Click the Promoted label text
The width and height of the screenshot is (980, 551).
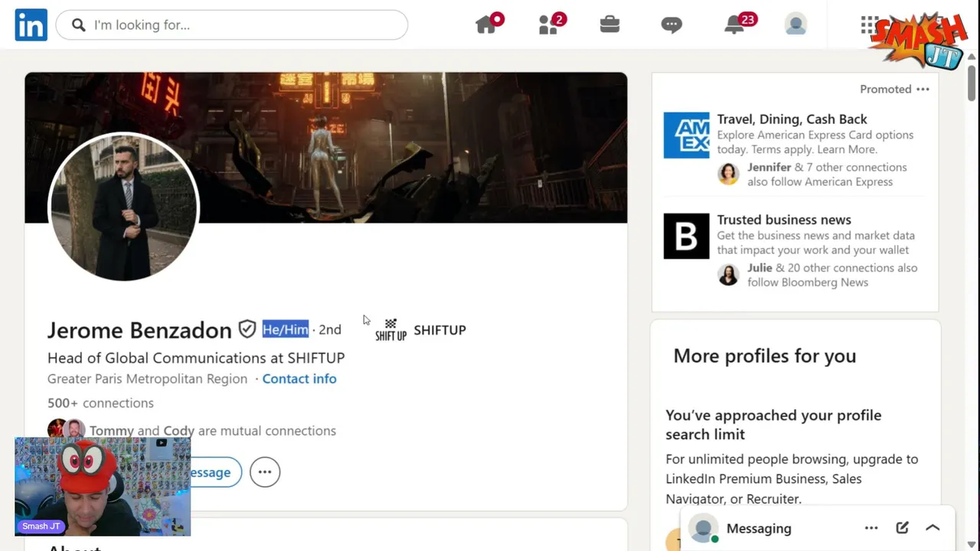[x=885, y=90]
